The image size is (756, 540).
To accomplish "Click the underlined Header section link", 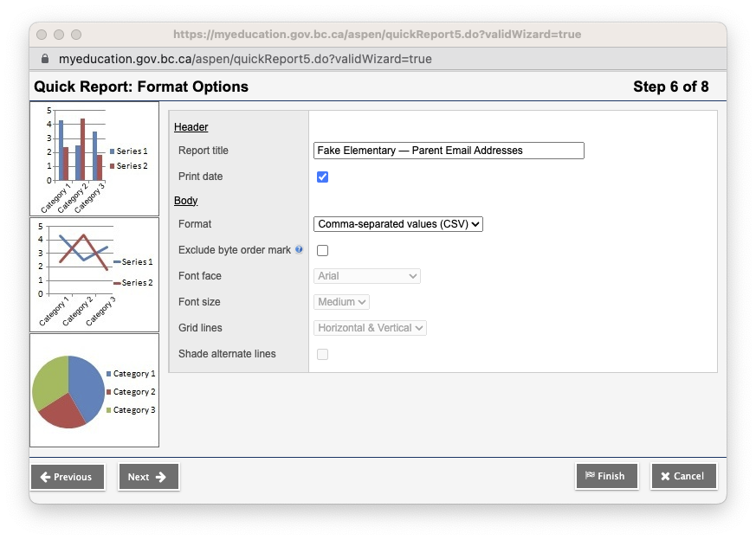I will pos(191,126).
